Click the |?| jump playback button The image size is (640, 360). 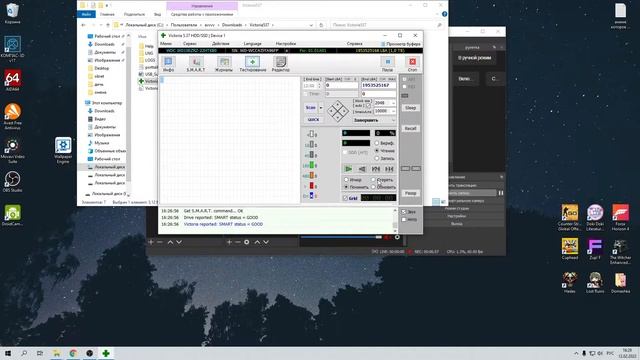[376, 169]
